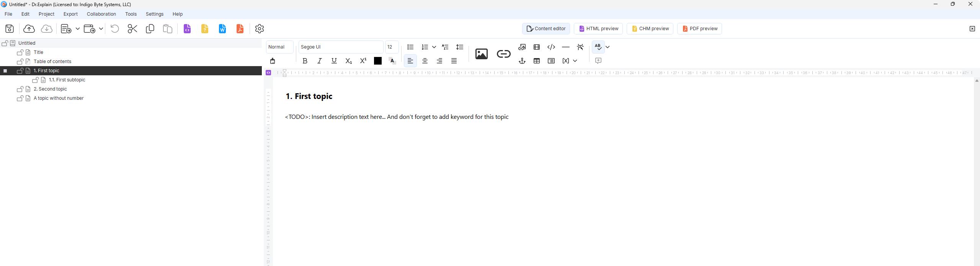Click the Export to Word icon
The width and height of the screenshot is (980, 266).
point(222,29)
